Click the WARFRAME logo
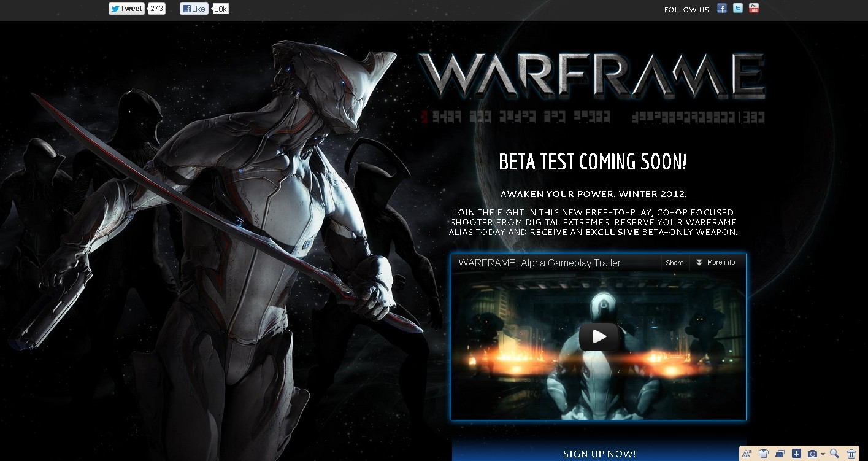This screenshot has width=868, height=461. [593, 76]
